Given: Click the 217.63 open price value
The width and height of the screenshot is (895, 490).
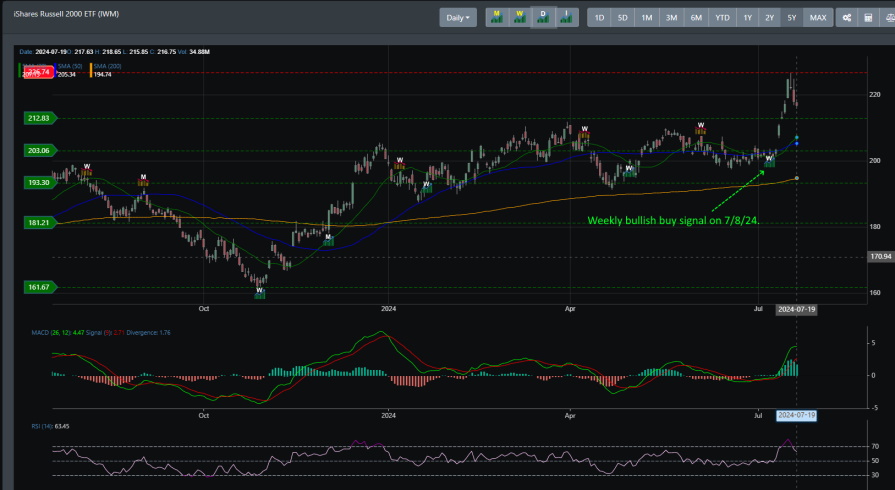Looking at the screenshot, I should [x=84, y=52].
